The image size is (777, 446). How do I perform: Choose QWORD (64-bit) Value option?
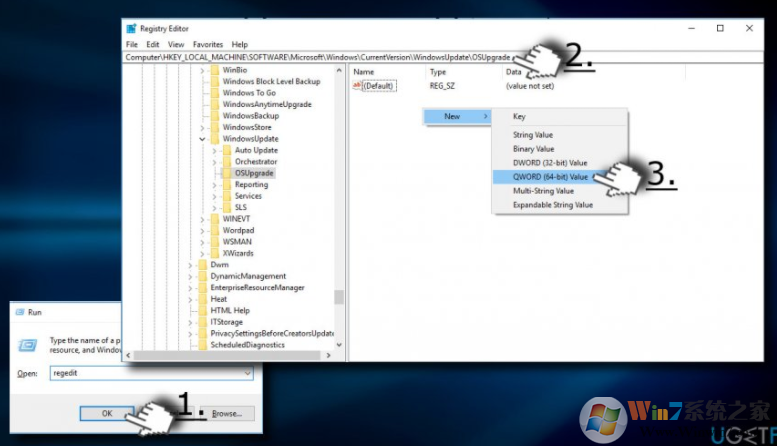(550, 176)
